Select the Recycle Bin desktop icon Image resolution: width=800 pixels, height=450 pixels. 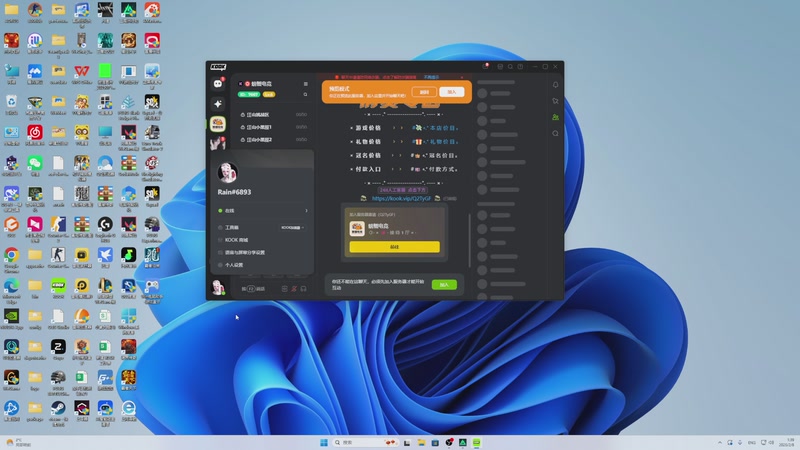coord(11,105)
